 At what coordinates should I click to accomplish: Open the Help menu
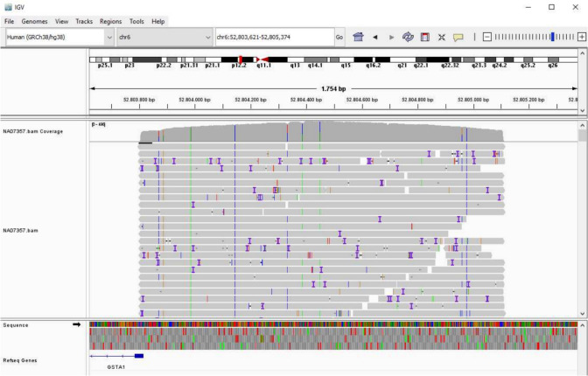[x=157, y=21]
